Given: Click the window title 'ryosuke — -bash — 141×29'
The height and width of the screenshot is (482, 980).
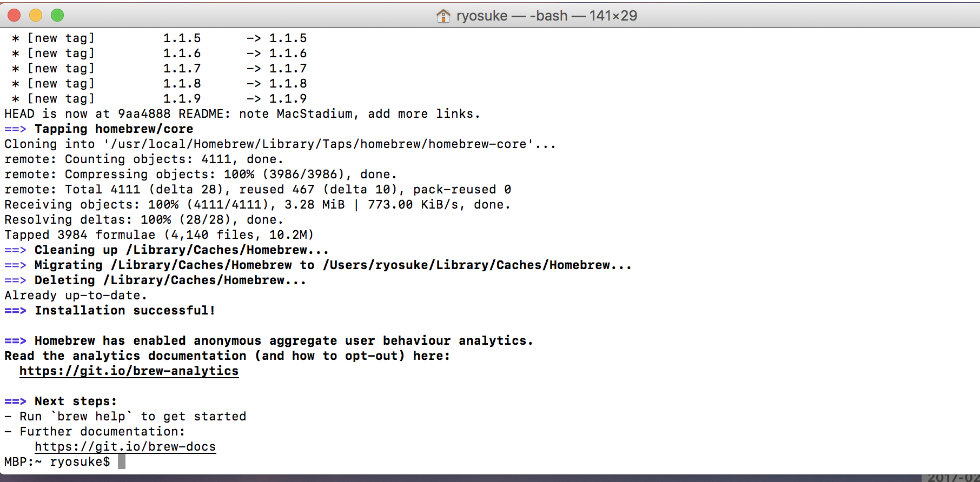Looking at the screenshot, I should [547, 16].
